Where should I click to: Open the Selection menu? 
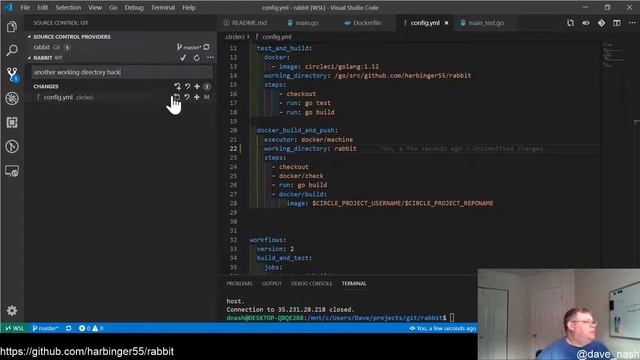68,7
